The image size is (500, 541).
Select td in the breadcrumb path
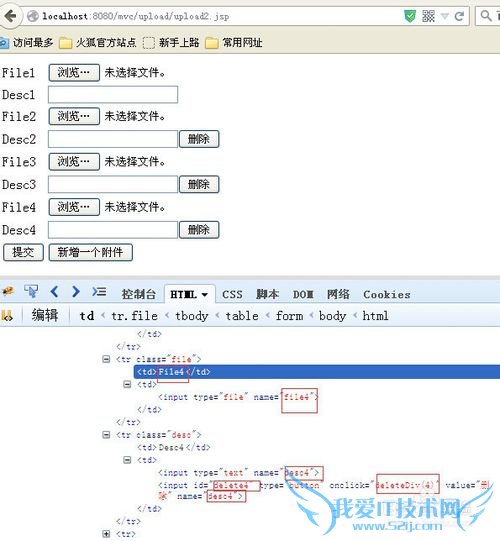coord(87,316)
